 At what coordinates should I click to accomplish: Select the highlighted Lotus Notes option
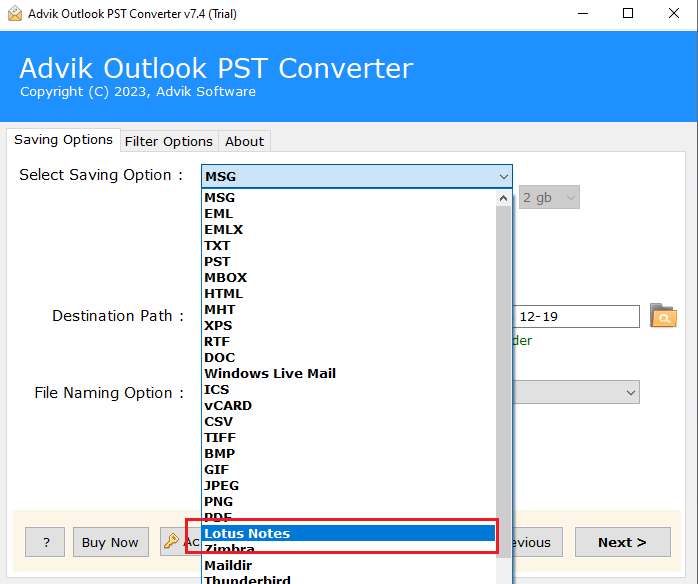(349, 533)
